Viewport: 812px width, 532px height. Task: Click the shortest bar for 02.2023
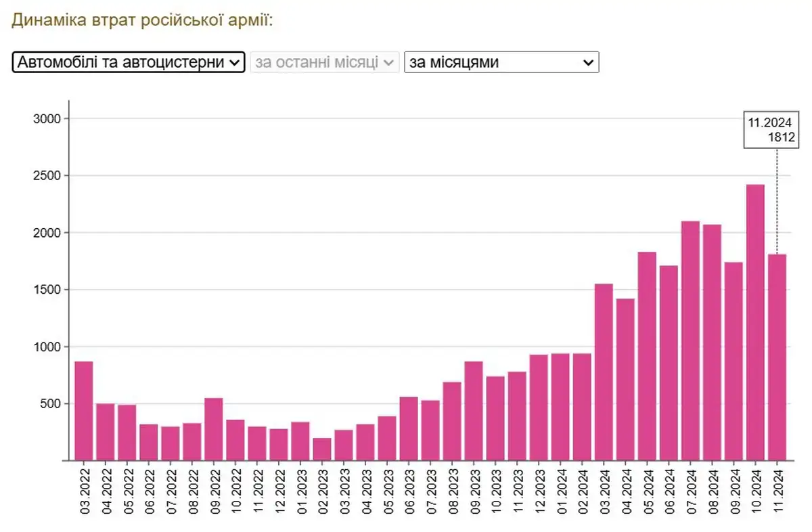click(322, 449)
